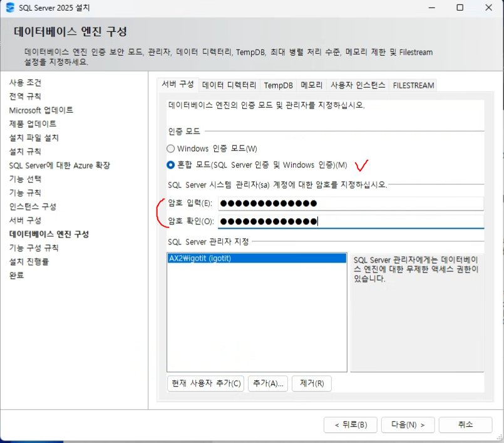
Task: Select 혼합 모드 radio button
Action: tap(171, 165)
